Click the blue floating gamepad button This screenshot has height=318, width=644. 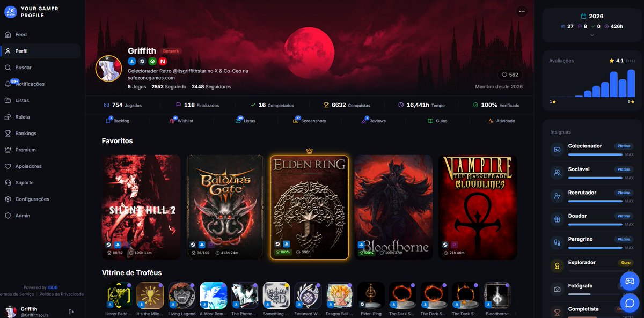point(630,281)
